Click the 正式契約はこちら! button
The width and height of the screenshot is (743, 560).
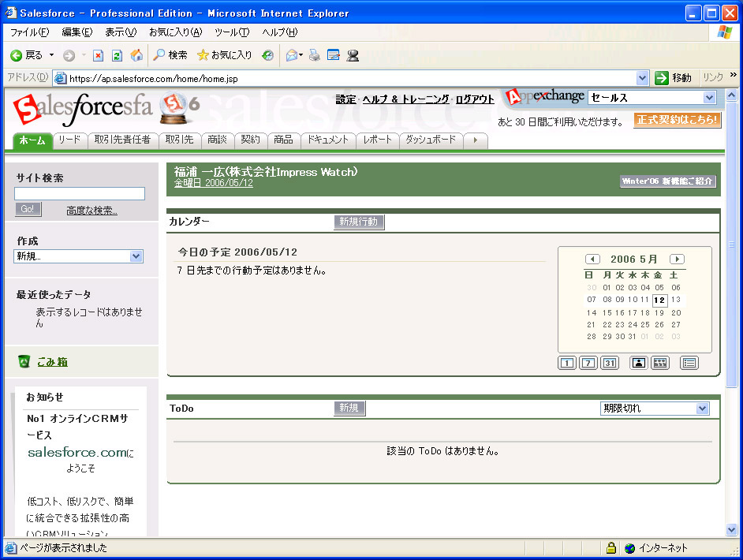coord(677,120)
